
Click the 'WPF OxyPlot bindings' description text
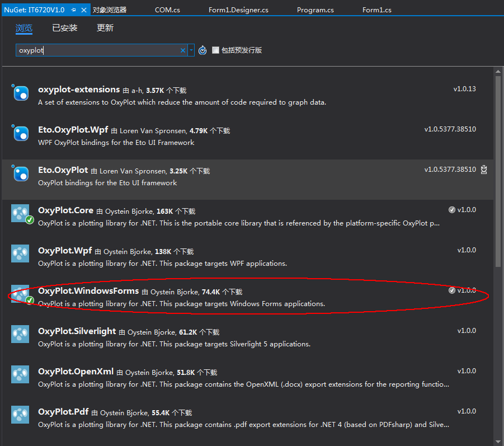pos(116,143)
